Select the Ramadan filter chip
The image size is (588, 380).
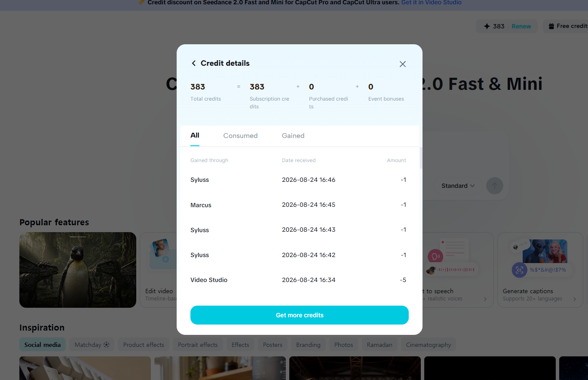tap(380, 345)
